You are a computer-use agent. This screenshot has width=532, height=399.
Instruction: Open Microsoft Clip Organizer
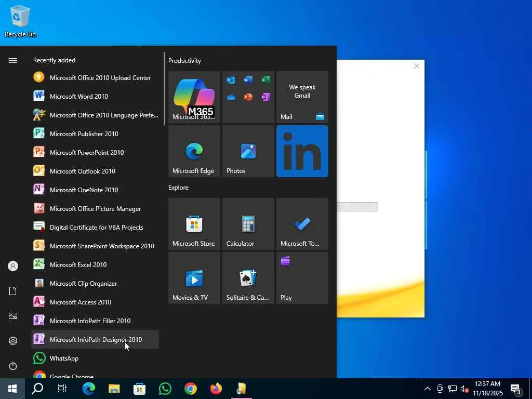pos(95,283)
